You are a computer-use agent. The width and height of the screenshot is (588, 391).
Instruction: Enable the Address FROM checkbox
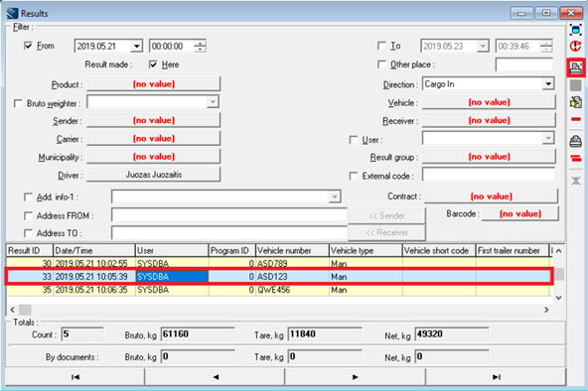pyautogui.click(x=28, y=215)
